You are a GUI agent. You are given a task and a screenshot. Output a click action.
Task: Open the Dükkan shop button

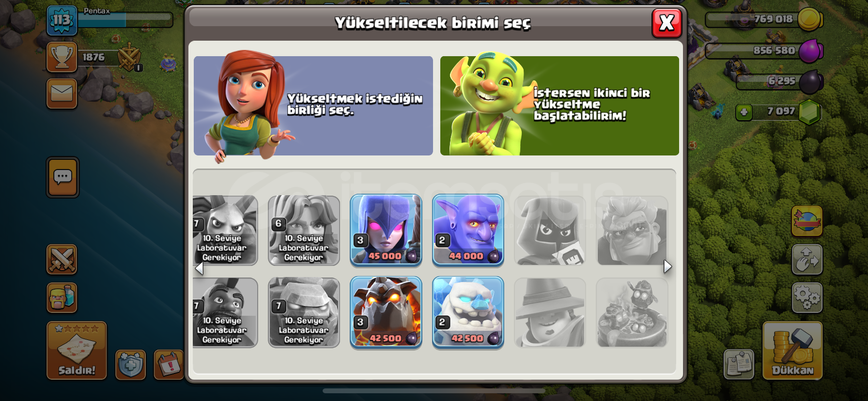point(792,350)
